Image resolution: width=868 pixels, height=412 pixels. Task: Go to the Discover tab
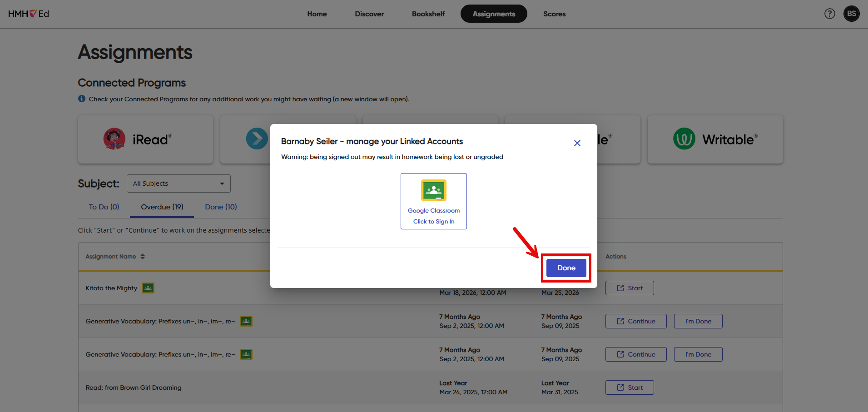tap(369, 14)
